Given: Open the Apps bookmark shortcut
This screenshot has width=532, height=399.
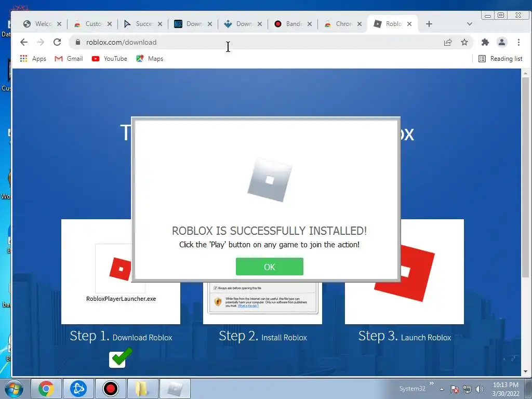Looking at the screenshot, I should coord(33,59).
